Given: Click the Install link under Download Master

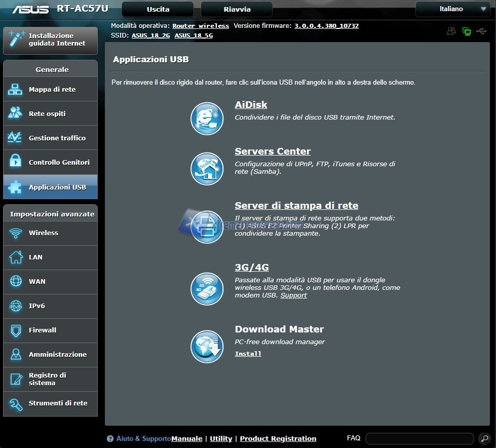Looking at the screenshot, I should 248,354.
